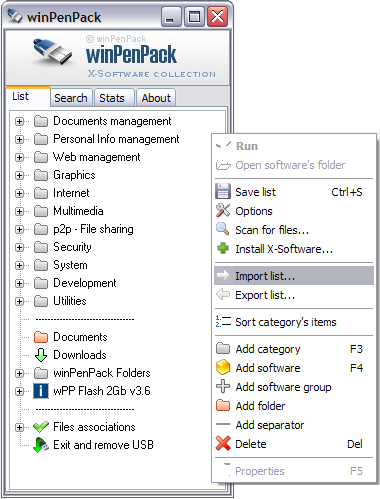
Task: Open the About tab
Action: 156,98
